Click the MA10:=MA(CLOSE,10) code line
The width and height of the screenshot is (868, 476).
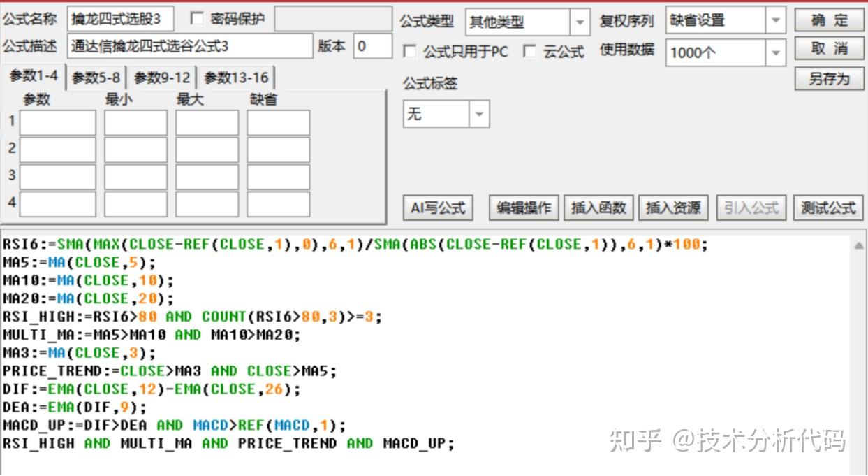89,281
